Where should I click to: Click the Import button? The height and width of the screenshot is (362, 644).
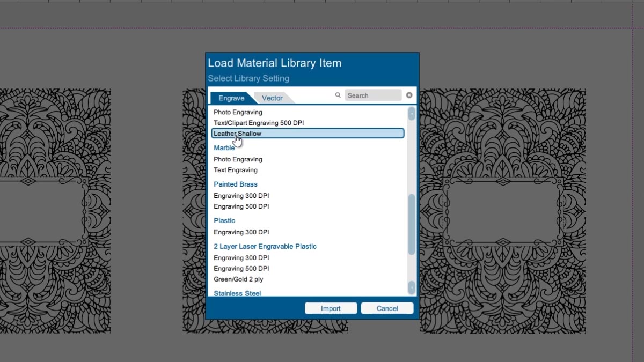click(331, 308)
